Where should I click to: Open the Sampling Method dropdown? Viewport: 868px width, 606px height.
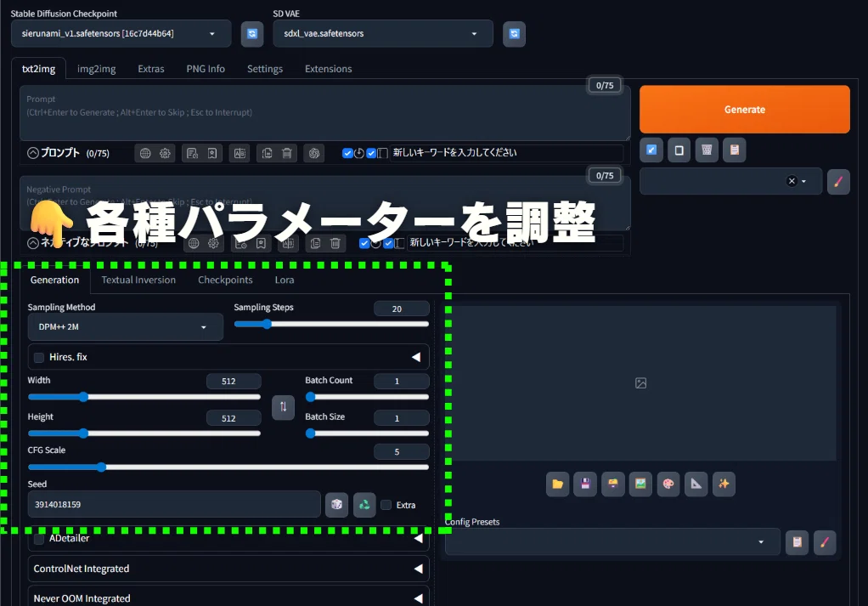125,327
